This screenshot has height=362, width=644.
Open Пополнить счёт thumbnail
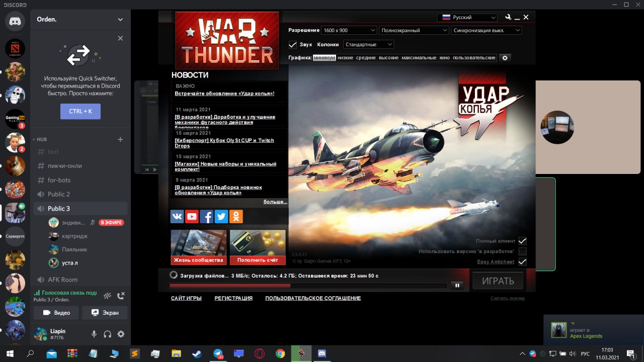coord(258,247)
